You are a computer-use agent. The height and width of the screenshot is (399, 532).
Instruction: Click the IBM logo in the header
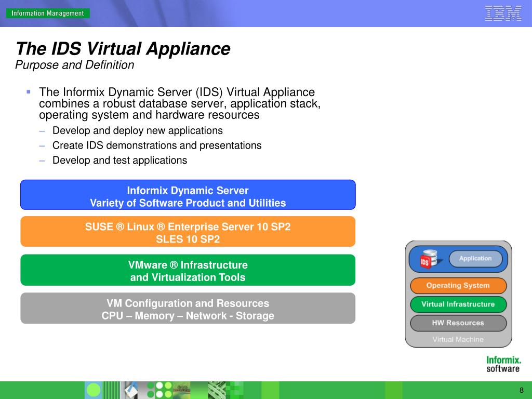[503, 14]
